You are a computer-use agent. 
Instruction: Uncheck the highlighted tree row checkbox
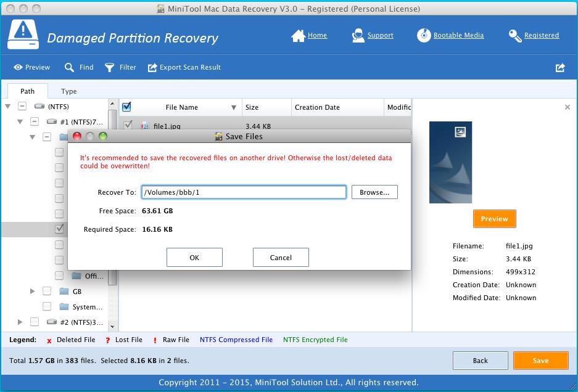pyautogui.click(x=59, y=229)
